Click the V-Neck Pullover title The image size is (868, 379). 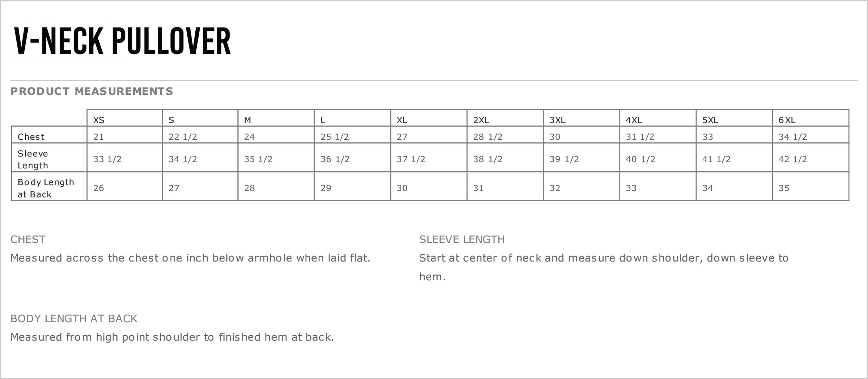(122, 41)
